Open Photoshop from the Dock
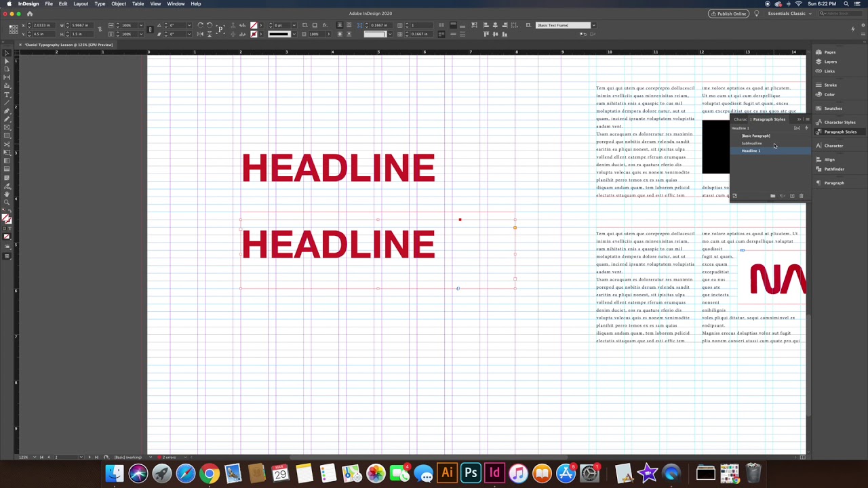This screenshot has width=868, height=488. [x=471, y=473]
